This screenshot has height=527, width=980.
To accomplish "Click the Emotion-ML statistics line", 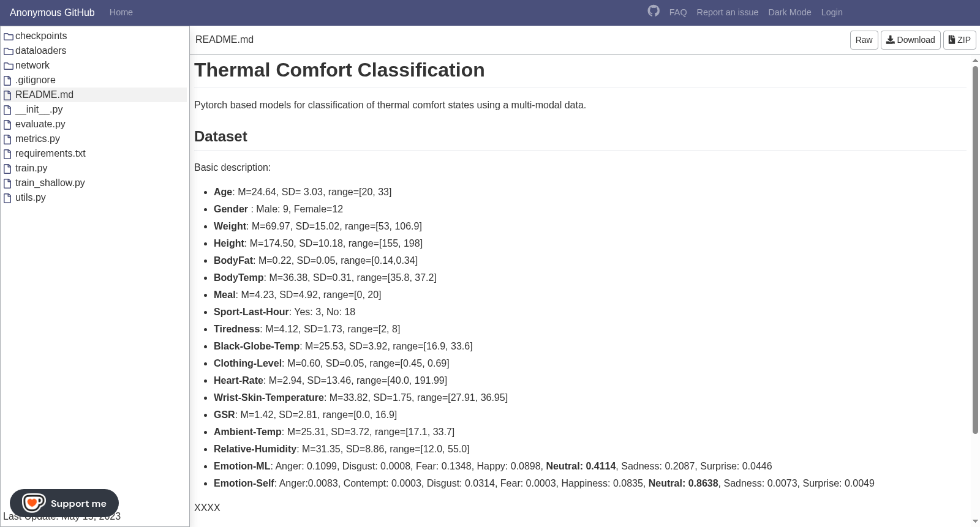I will [x=492, y=466].
